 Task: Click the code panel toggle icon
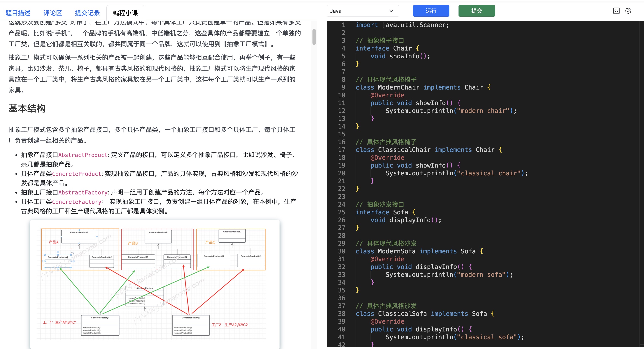coord(616,11)
